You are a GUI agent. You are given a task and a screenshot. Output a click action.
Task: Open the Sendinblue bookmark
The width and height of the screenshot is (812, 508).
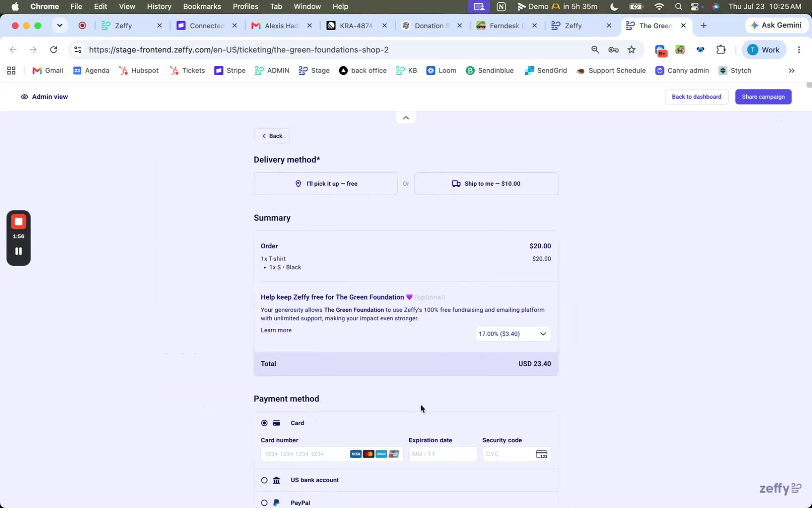coord(490,71)
